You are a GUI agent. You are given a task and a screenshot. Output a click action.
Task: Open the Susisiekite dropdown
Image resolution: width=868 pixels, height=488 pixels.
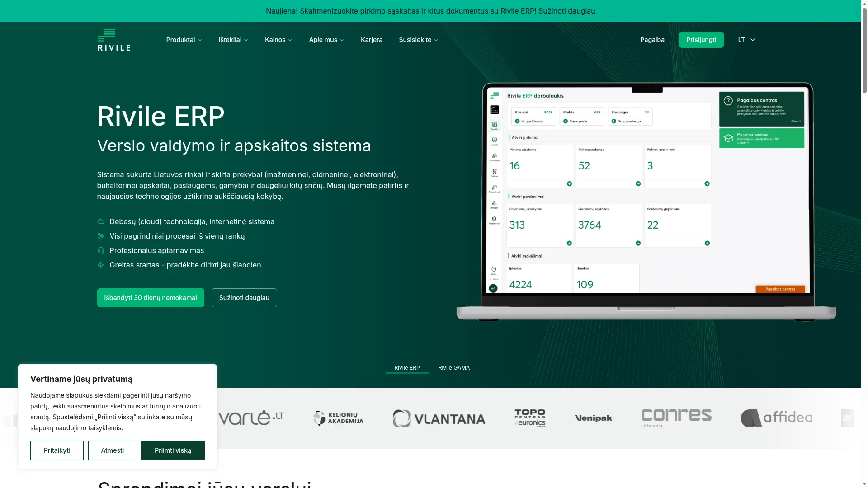coord(419,40)
